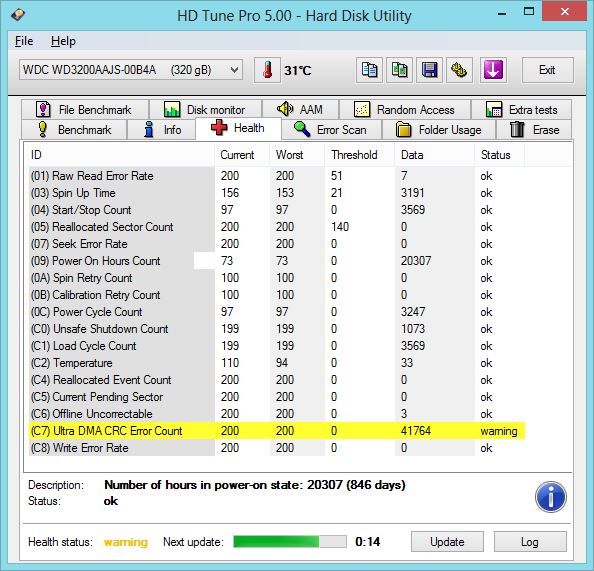Open the Info tab

click(162, 130)
